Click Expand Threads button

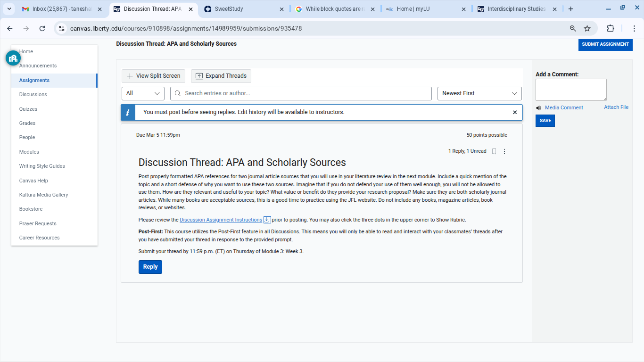click(221, 76)
